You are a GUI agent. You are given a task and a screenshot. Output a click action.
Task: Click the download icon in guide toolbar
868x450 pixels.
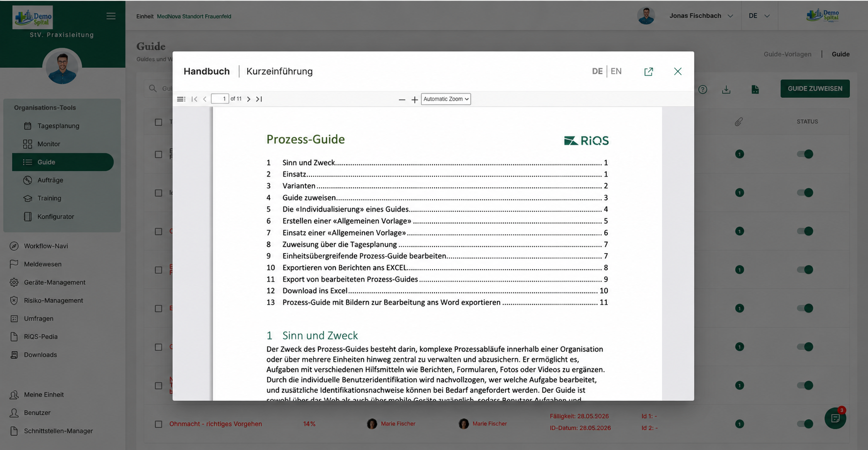coord(726,89)
